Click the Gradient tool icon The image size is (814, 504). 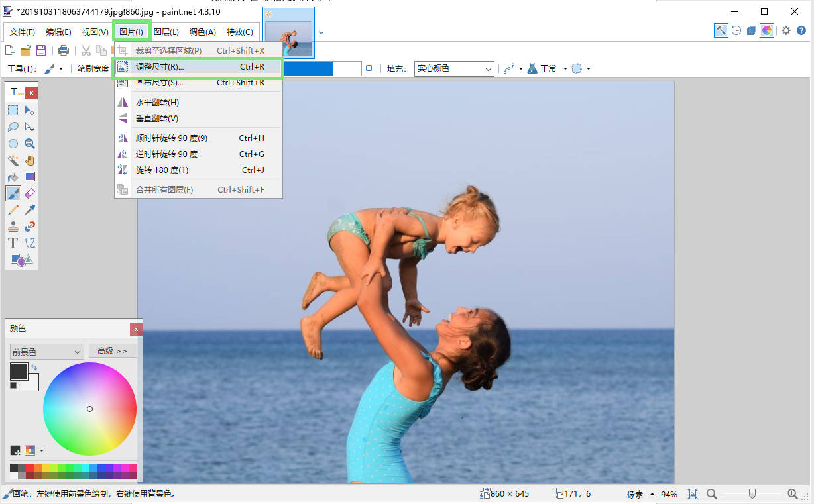pyautogui.click(x=30, y=177)
